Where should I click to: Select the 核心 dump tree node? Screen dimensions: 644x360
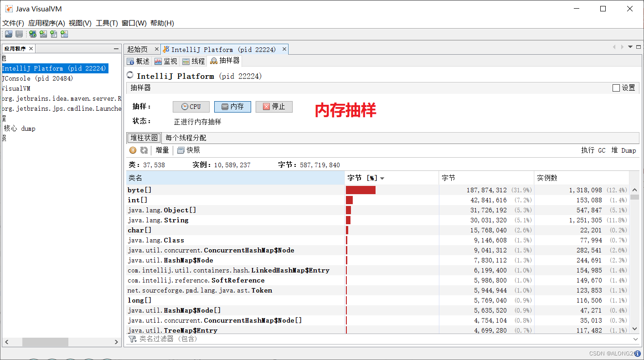(20, 129)
